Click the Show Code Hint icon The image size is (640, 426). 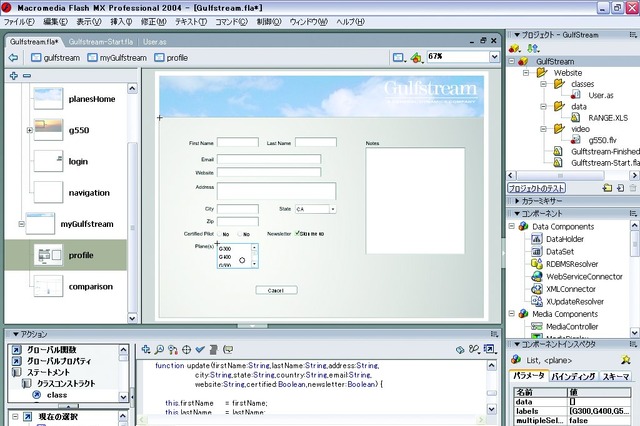[x=228, y=349]
